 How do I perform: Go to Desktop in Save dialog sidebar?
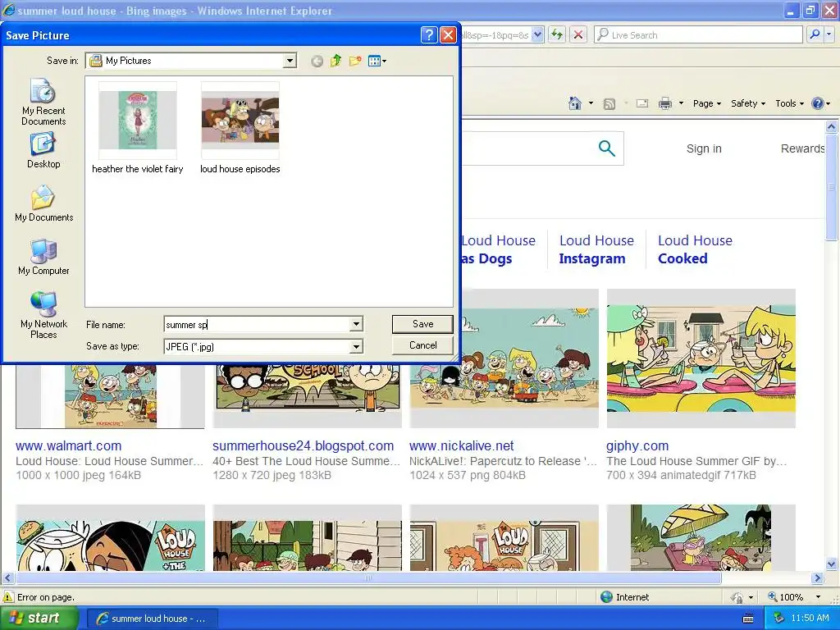point(43,151)
